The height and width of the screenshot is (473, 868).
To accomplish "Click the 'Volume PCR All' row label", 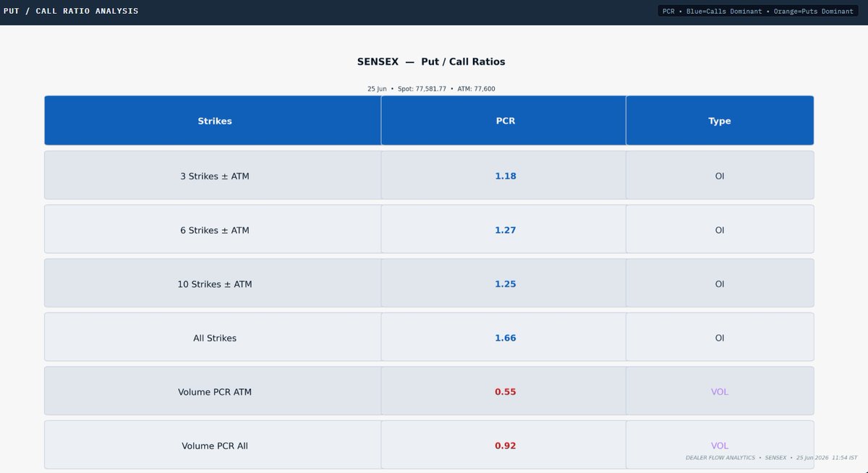I will click(x=215, y=446).
